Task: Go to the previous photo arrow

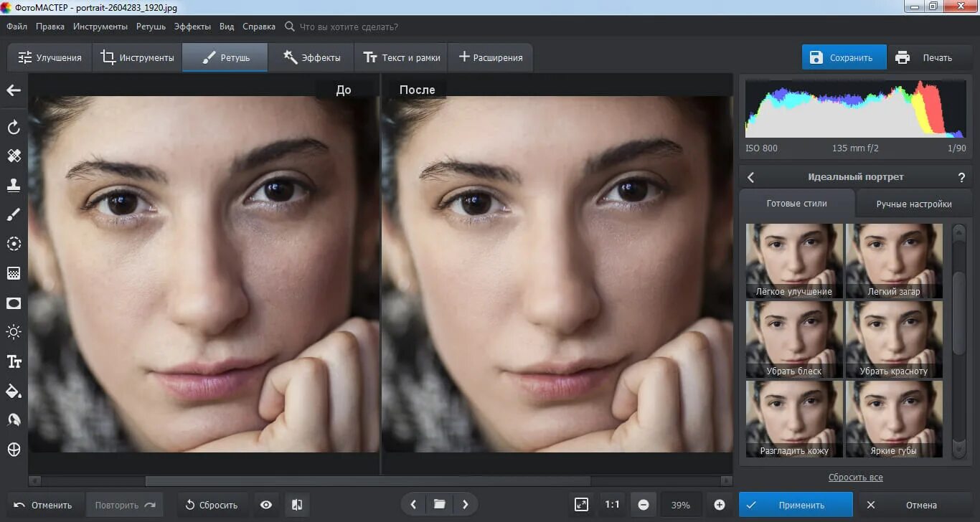Action: point(413,505)
